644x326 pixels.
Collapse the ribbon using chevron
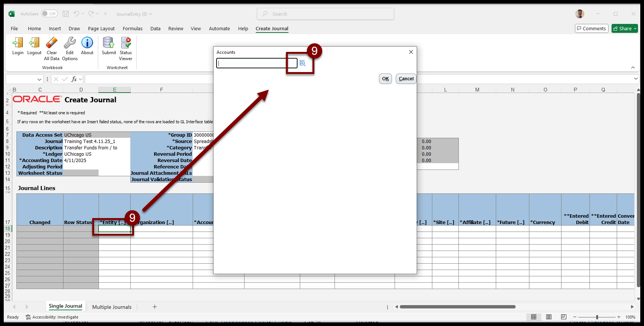click(x=633, y=68)
